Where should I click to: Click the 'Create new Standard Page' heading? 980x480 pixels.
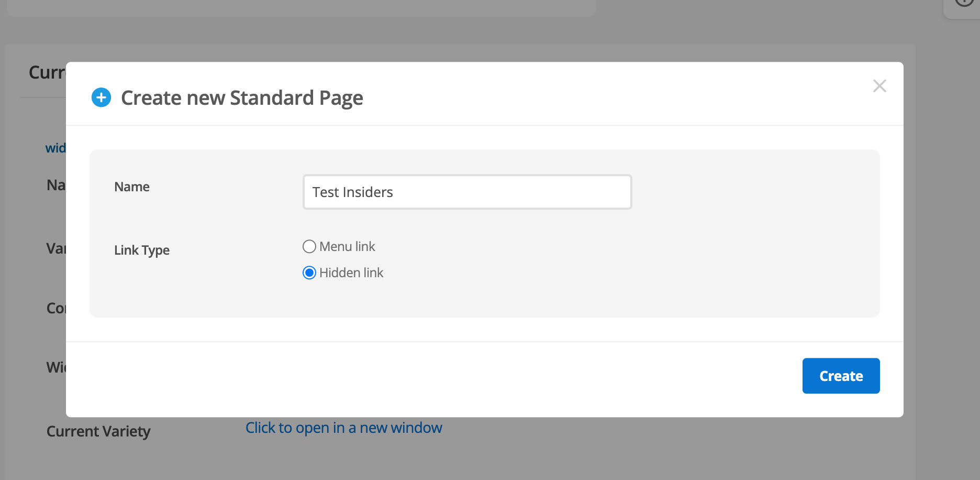coord(242,98)
